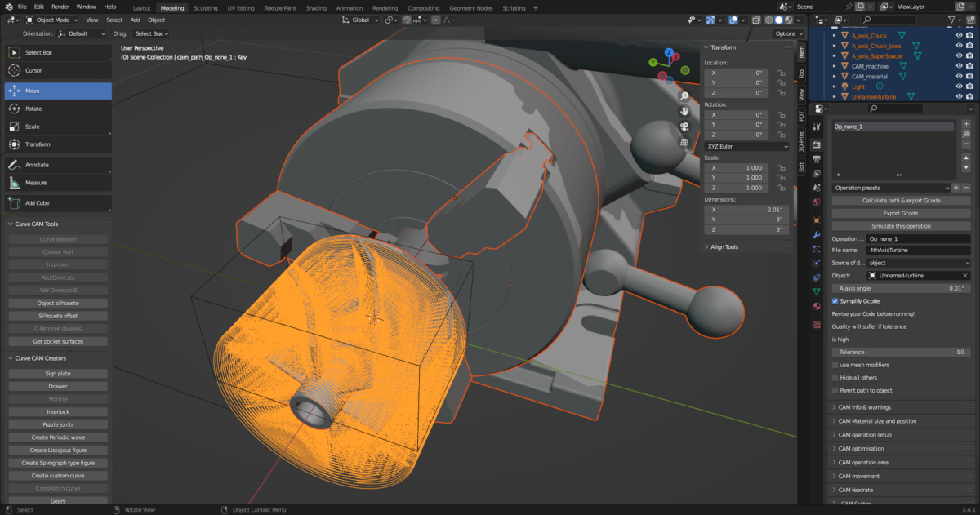Click the File name input field
Screen dimensions: 980x515
click(918, 251)
